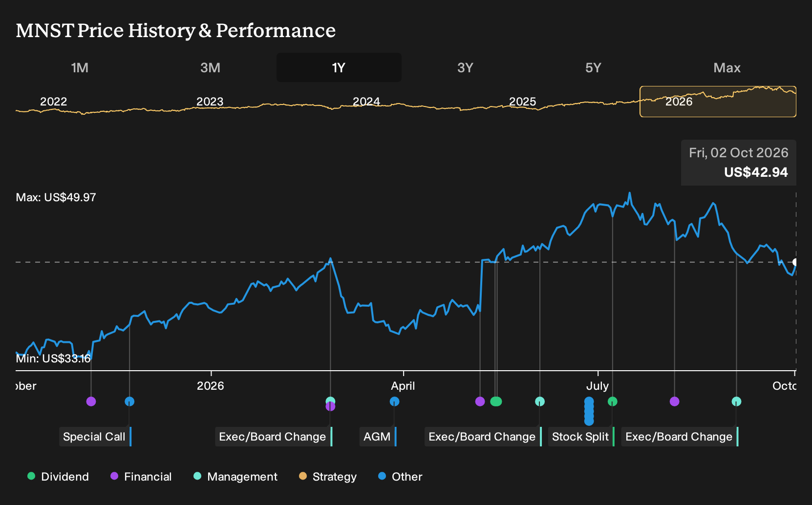Select the 3M time range tab
812x505 pixels.
[x=210, y=67]
